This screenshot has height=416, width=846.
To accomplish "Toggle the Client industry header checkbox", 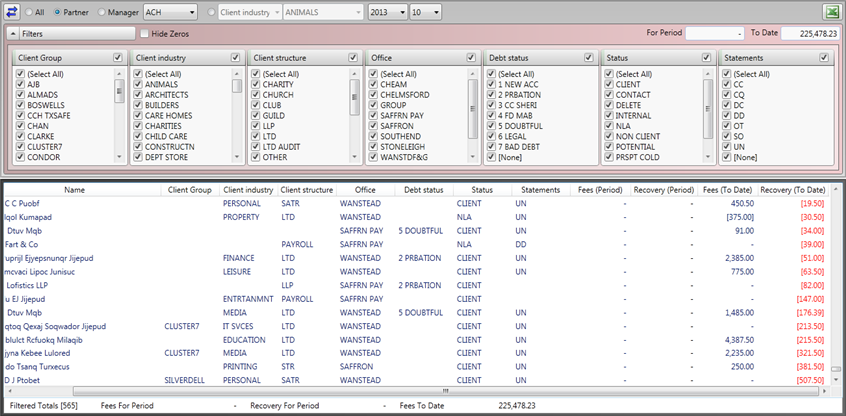I will 235,57.
